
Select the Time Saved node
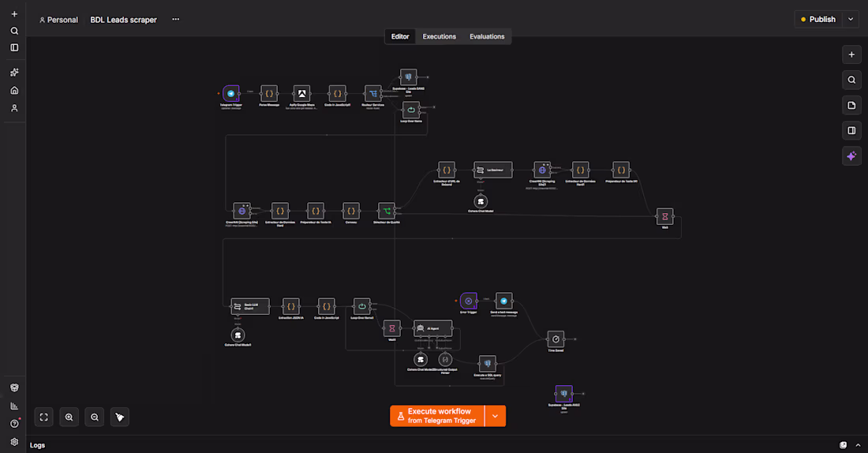[556, 339]
